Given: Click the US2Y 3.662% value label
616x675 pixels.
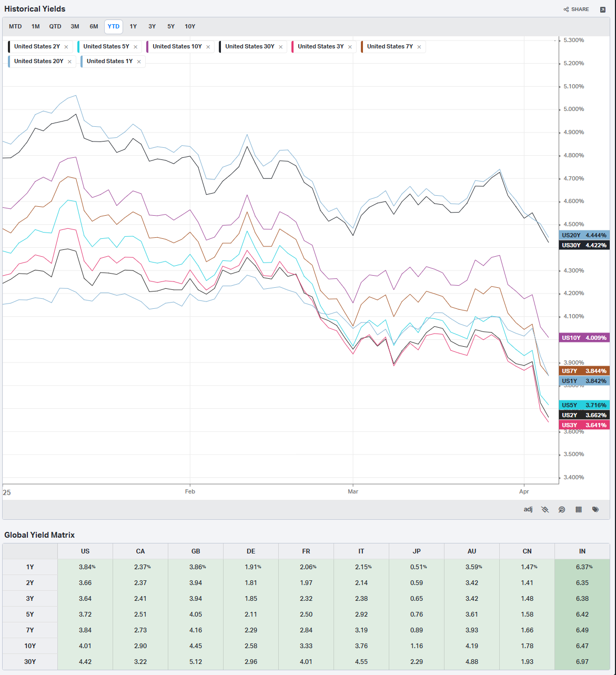Looking at the screenshot, I should [x=584, y=415].
